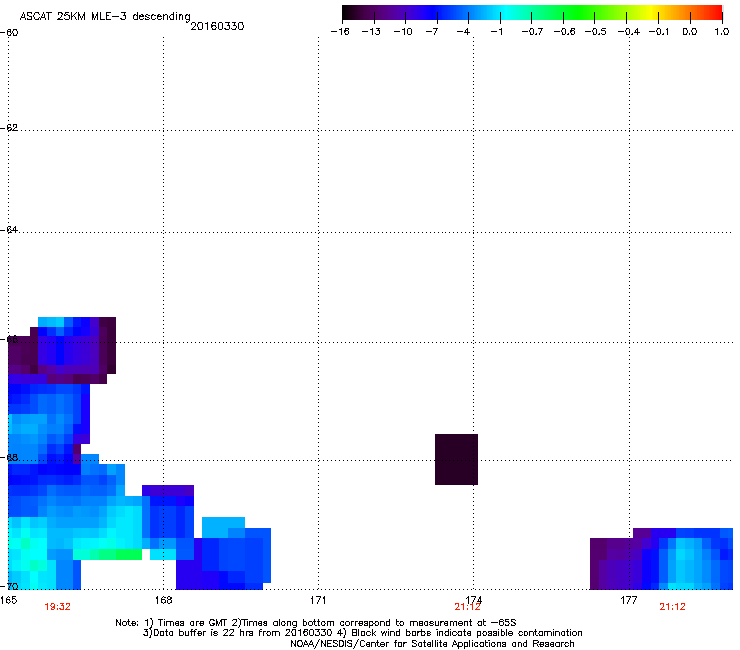The image size is (740, 650).
Task: Click latitude label -70
Action: (x=9, y=586)
